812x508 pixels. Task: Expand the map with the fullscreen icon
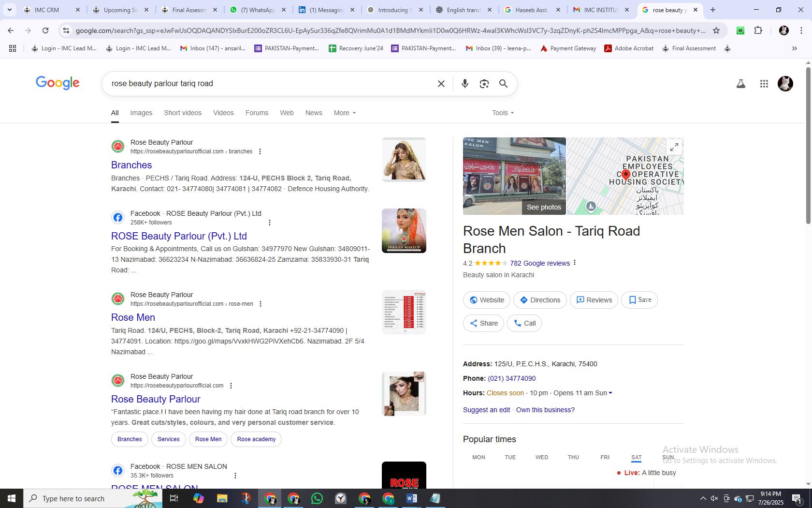click(x=674, y=147)
